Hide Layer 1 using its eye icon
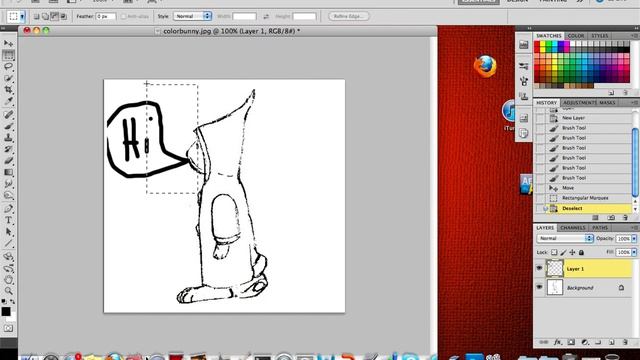640x360 pixels. (539, 269)
